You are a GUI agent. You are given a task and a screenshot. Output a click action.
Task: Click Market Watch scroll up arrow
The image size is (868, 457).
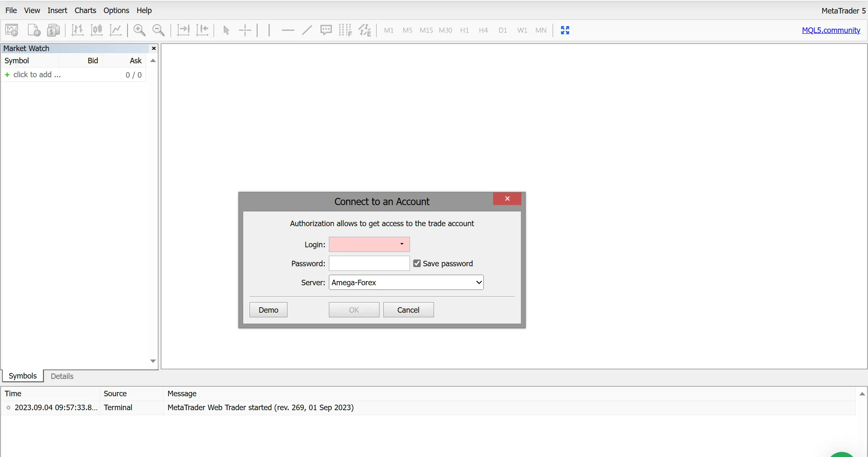click(x=153, y=61)
